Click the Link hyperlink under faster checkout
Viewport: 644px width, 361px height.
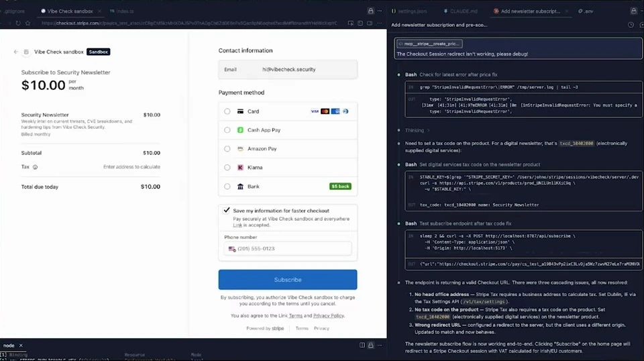tap(237, 225)
